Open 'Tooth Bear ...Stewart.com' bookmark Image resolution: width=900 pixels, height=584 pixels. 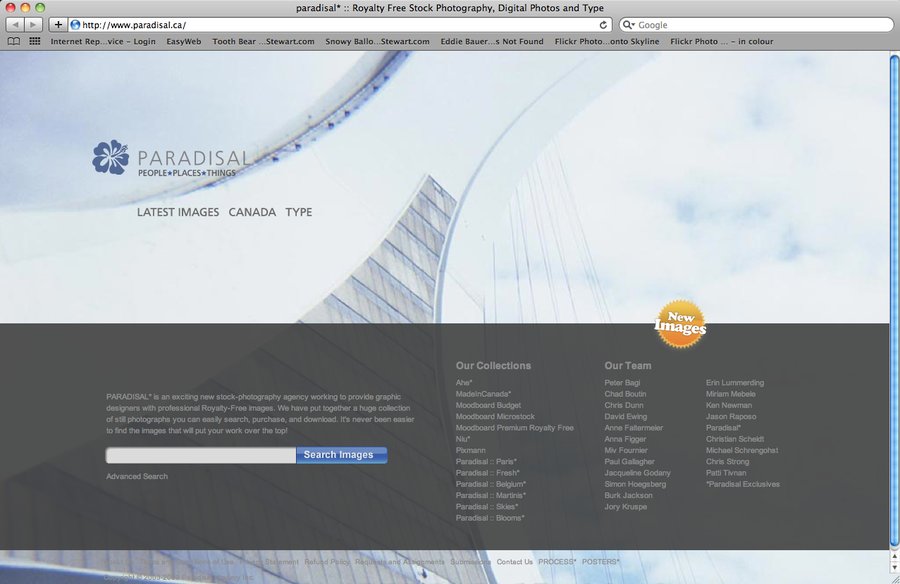click(263, 41)
